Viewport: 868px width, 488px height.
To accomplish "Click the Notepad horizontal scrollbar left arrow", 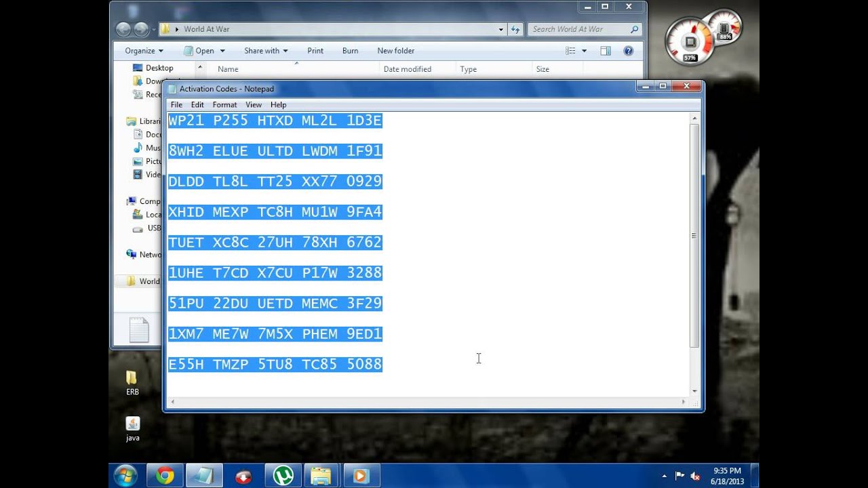I will [173, 402].
